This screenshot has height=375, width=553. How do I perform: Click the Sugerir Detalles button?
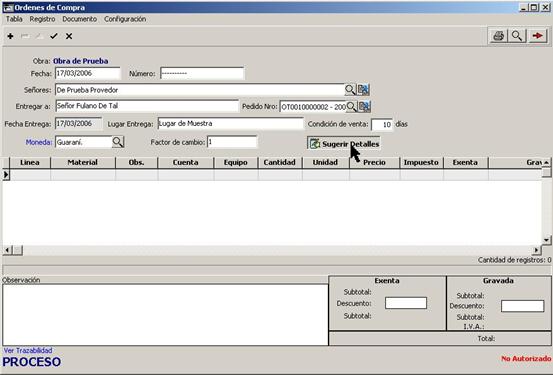[344, 144]
